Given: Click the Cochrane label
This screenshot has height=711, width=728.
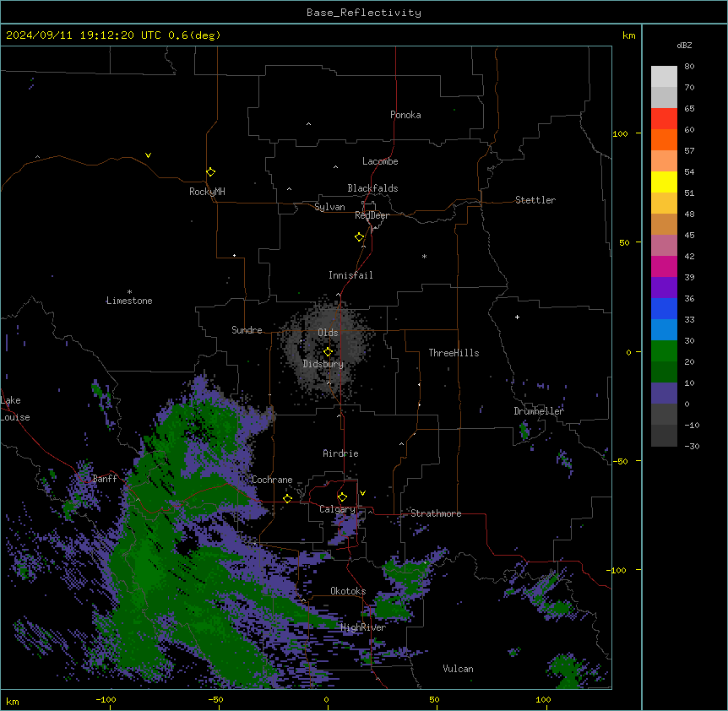Looking at the screenshot, I should pyautogui.click(x=272, y=480).
